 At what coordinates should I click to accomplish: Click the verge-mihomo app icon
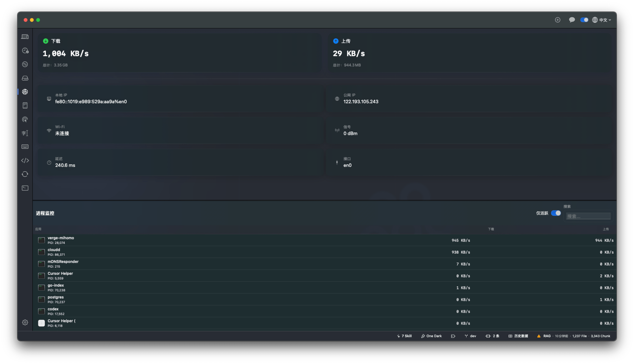(x=41, y=240)
